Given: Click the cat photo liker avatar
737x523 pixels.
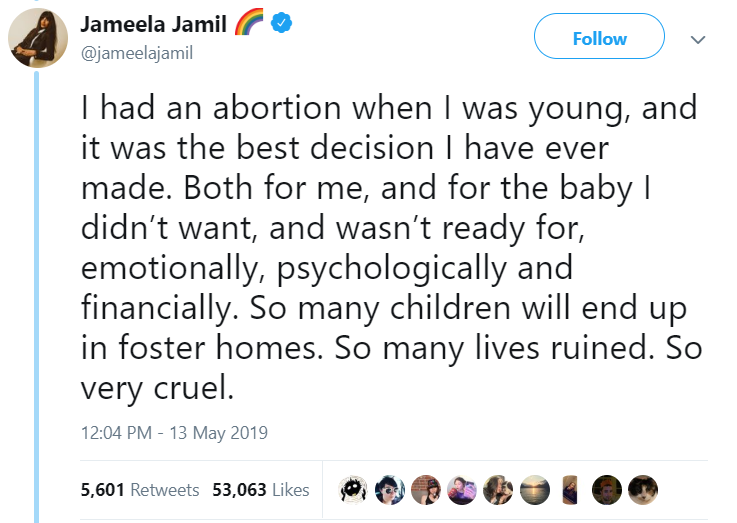Looking at the screenshot, I should (x=643, y=489).
